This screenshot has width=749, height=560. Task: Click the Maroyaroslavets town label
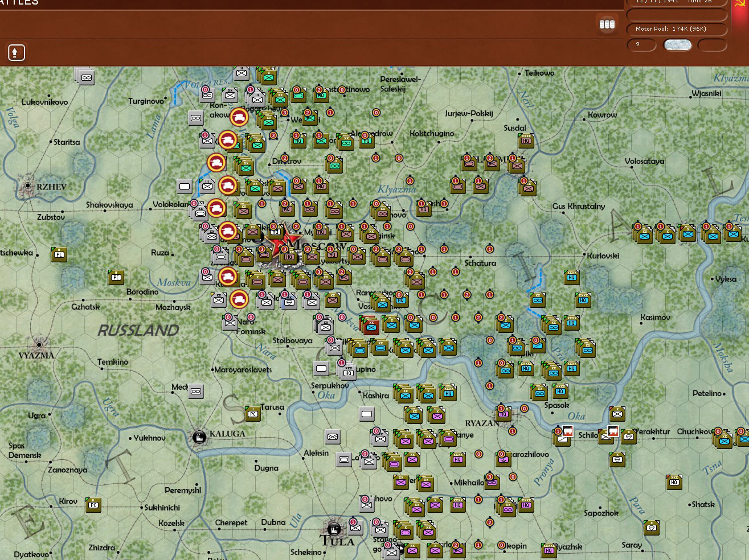click(244, 370)
